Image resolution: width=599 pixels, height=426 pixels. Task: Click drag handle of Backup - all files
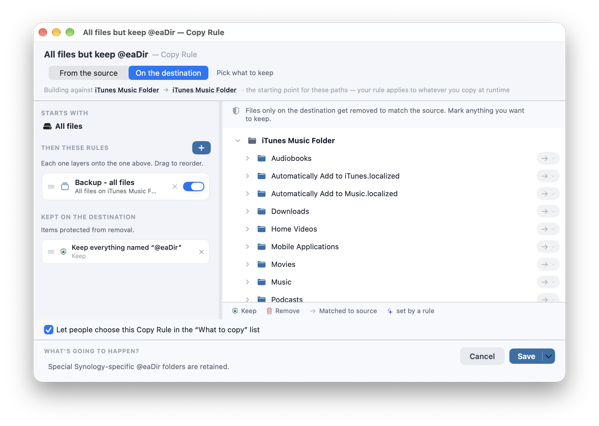(51, 186)
